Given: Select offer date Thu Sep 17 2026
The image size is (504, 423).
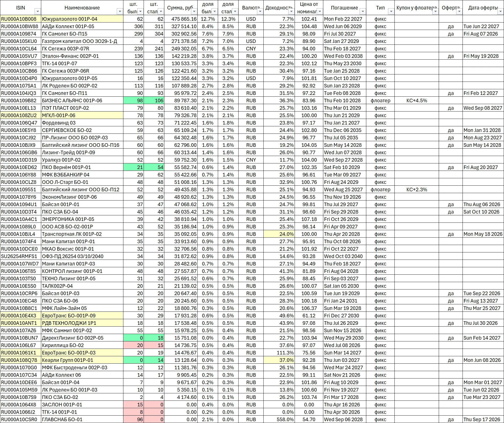Looking at the screenshot, I should tap(483, 419).
